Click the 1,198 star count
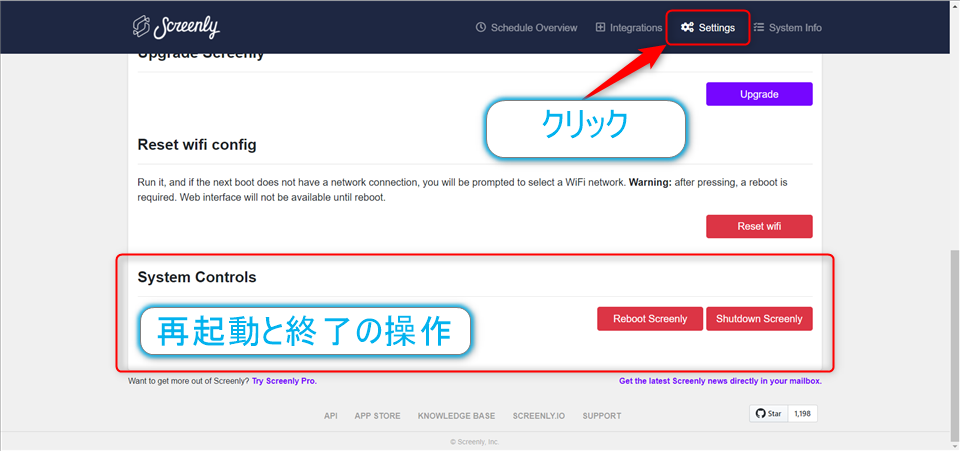960x451 pixels. pos(802,414)
